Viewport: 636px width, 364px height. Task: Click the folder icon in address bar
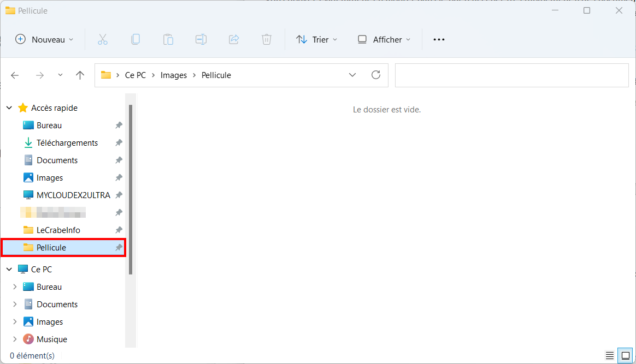click(x=106, y=75)
